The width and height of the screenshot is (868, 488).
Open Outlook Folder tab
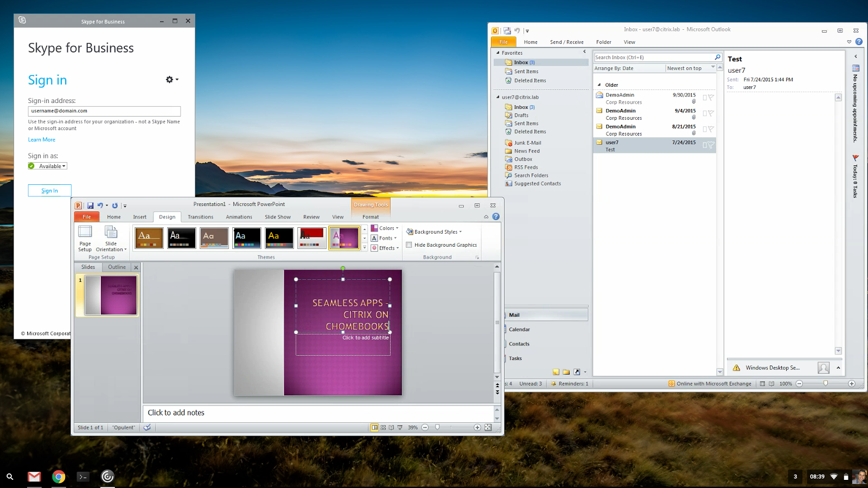click(x=604, y=42)
